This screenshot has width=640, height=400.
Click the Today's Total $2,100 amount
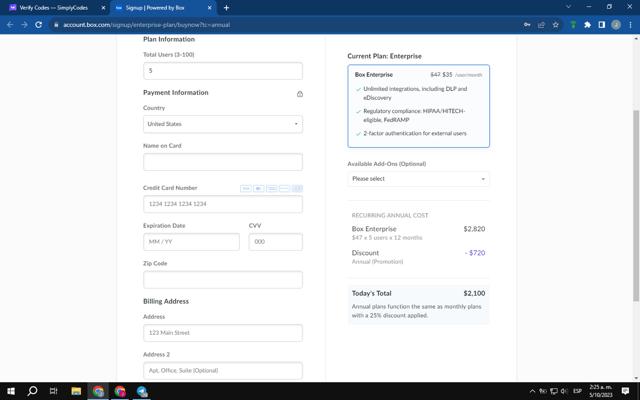tap(474, 293)
